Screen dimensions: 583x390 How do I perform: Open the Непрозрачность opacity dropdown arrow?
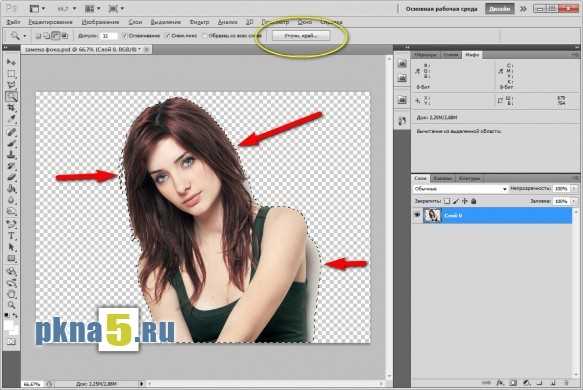point(574,189)
